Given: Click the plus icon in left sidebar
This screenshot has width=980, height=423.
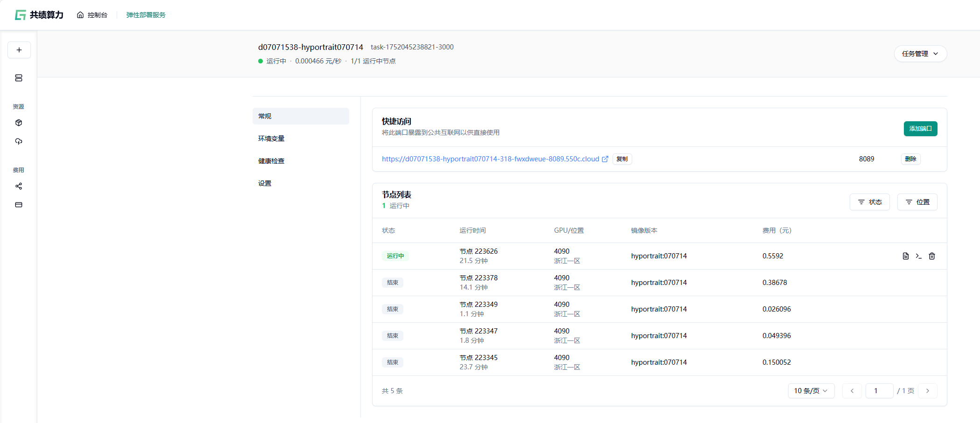Looking at the screenshot, I should tap(19, 50).
